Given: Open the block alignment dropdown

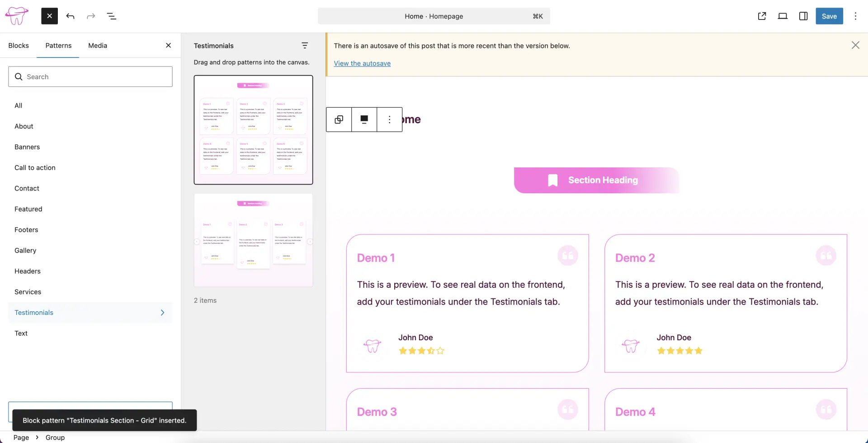Looking at the screenshot, I should coord(364,119).
